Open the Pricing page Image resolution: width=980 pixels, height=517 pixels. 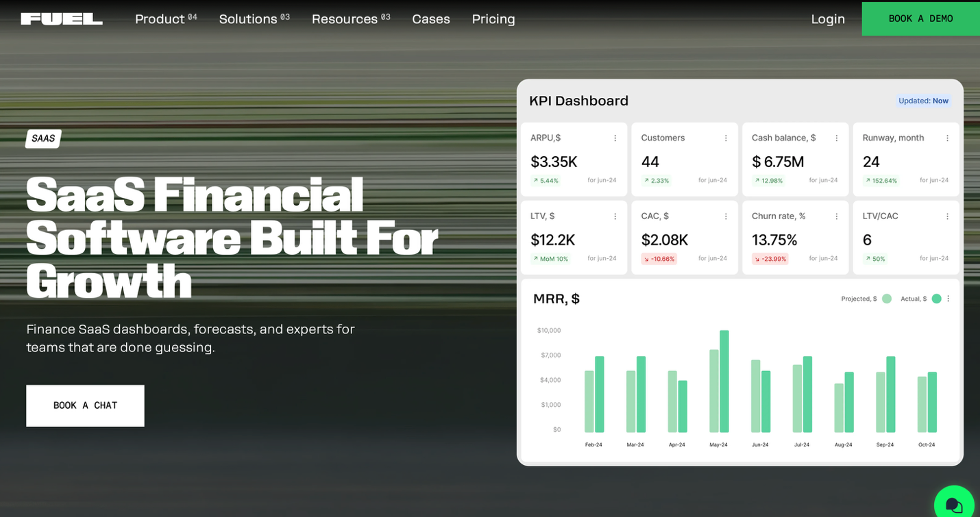[493, 19]
